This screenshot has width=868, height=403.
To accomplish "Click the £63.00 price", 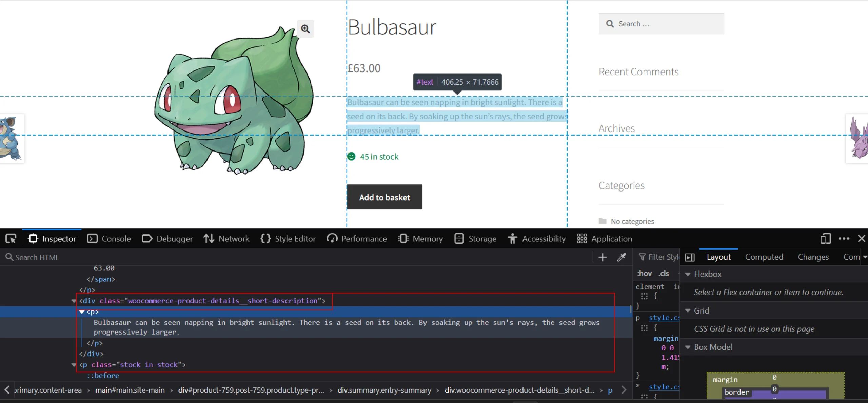I will (364, 68).
